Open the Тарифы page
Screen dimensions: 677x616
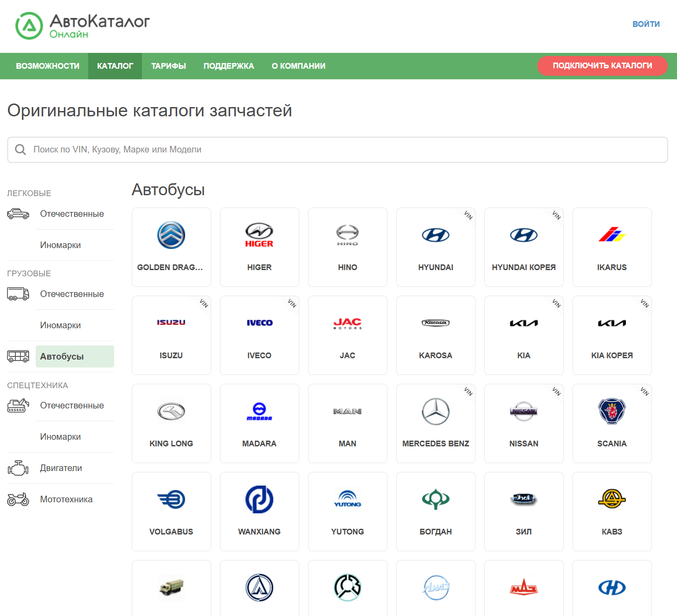tap(168, 66)
